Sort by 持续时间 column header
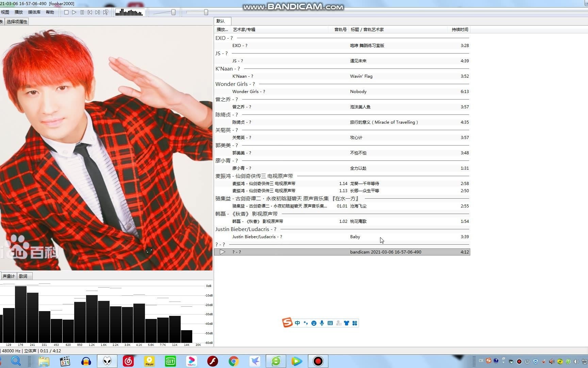Viewport: 588px width, 368px height. coord(459,30)
